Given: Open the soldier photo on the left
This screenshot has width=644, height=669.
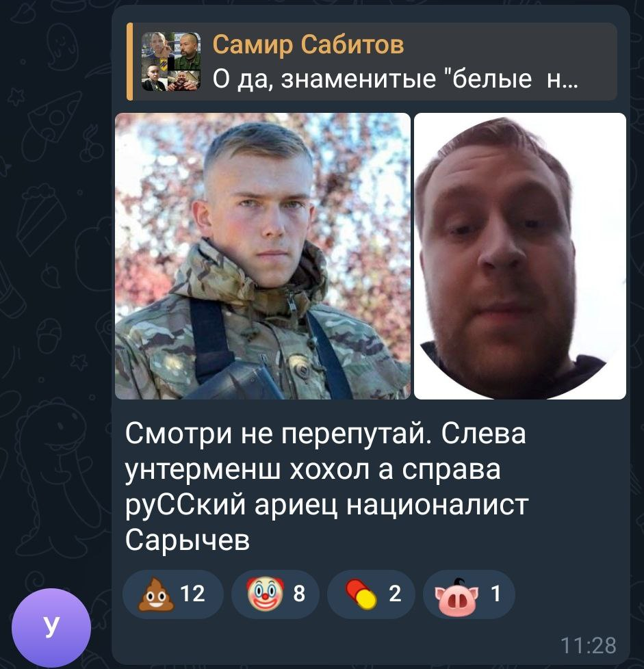Looking at the screenshot, I should (263, 256).
